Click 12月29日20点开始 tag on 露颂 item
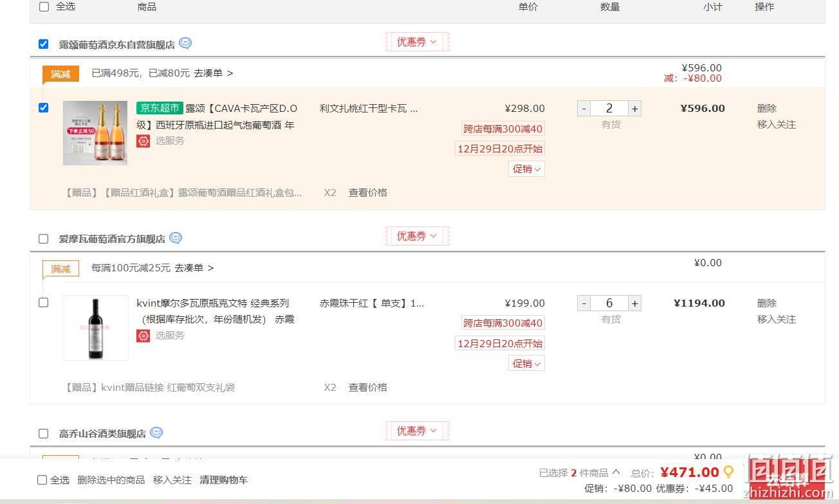Viewport: 839px width, 504px height. tap(500, 149)
